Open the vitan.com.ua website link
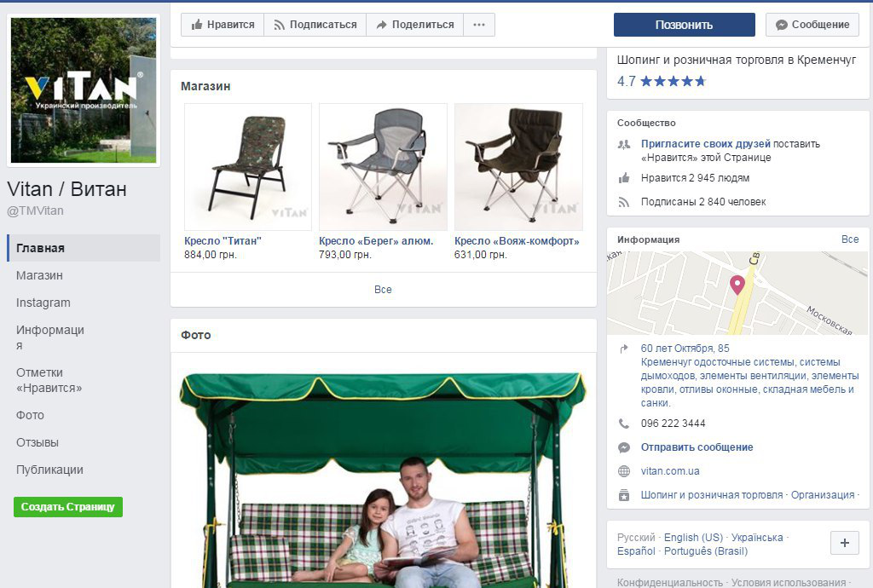Image resolution: width=873 pixels, height=588 pixels. (670, 471)
